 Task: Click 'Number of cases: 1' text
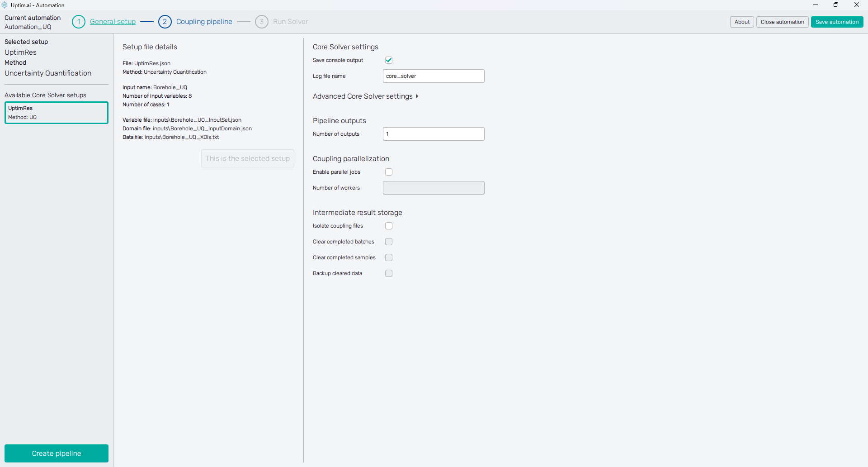146,105
